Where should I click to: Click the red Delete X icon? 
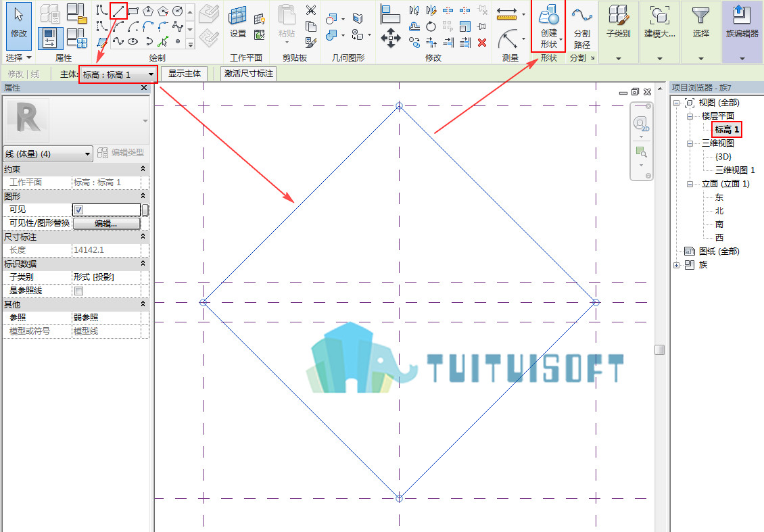(x=482, y=43)
